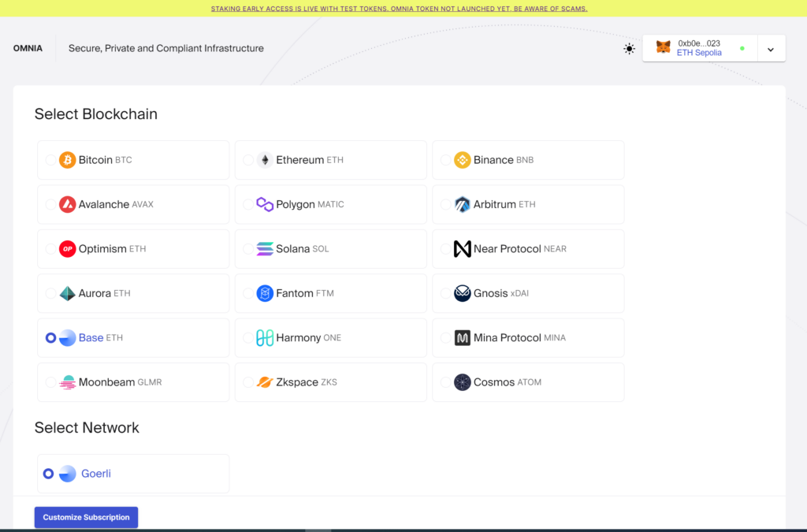Click the Goerli network radio button
This screenshot has height=532, width=807.
click(48, 474)
